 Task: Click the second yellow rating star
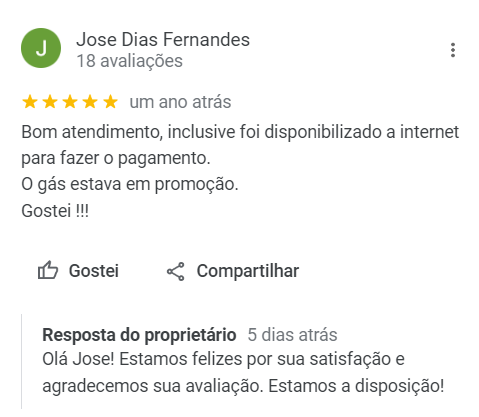(50, 102)
